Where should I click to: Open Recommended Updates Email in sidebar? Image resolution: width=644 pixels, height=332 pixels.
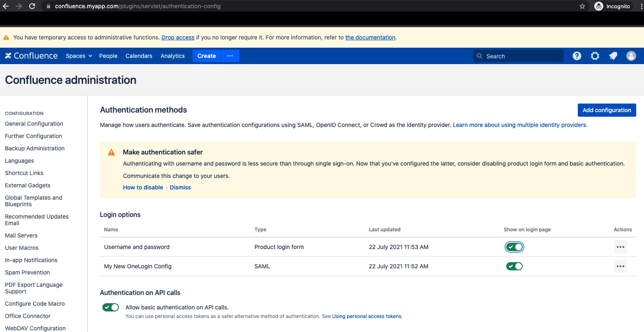pyautogui.click(x=37, y=220)
